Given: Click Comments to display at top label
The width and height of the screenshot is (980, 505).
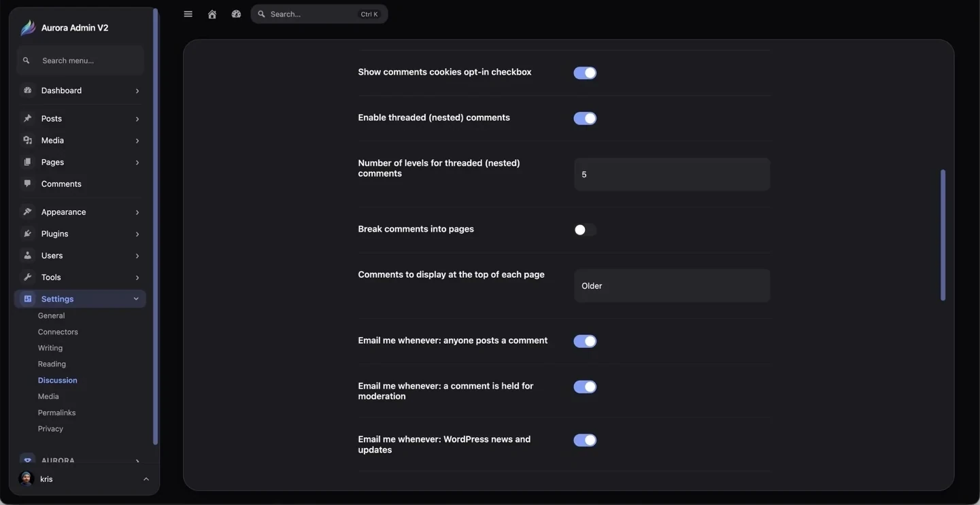Looking at the screenshot, I should pos(452,275).
